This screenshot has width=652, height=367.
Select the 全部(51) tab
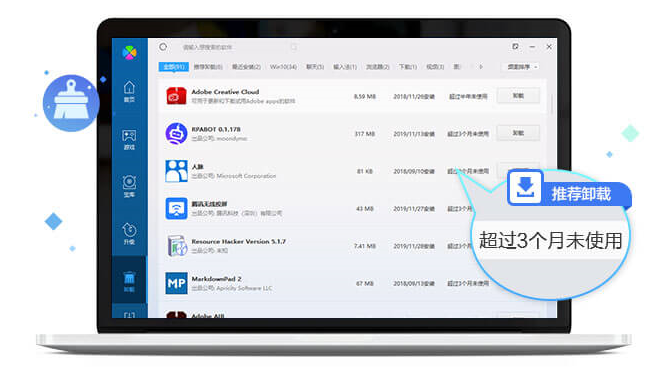(x=174, y=67)
